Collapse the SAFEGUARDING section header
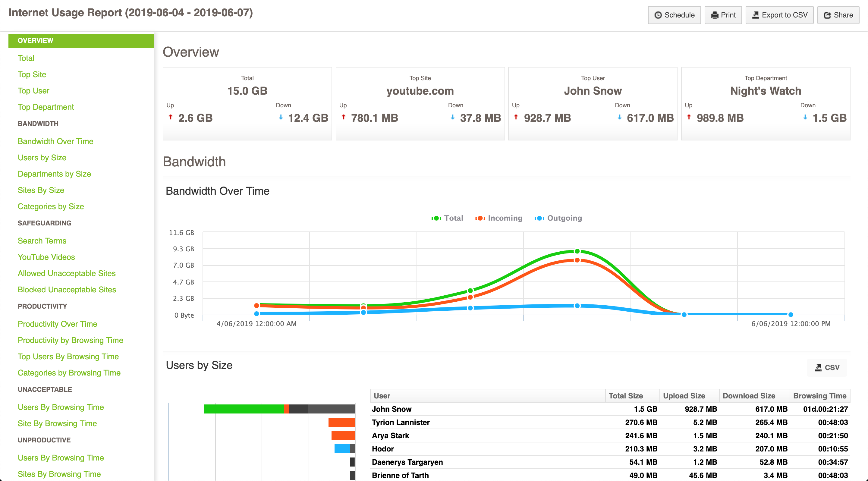This screenshot has height=481, width=868. 44,223
